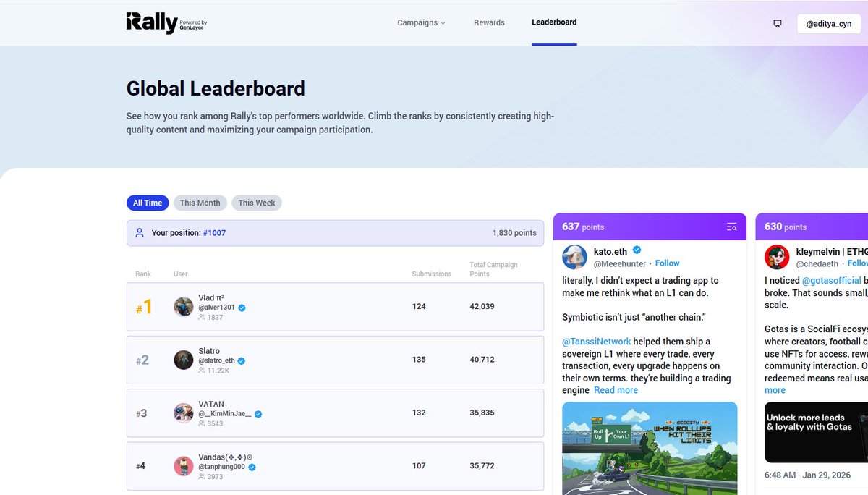Screen dimensions: 868x495
Task: Click the @gotasofficial mention
Action: 832,281
